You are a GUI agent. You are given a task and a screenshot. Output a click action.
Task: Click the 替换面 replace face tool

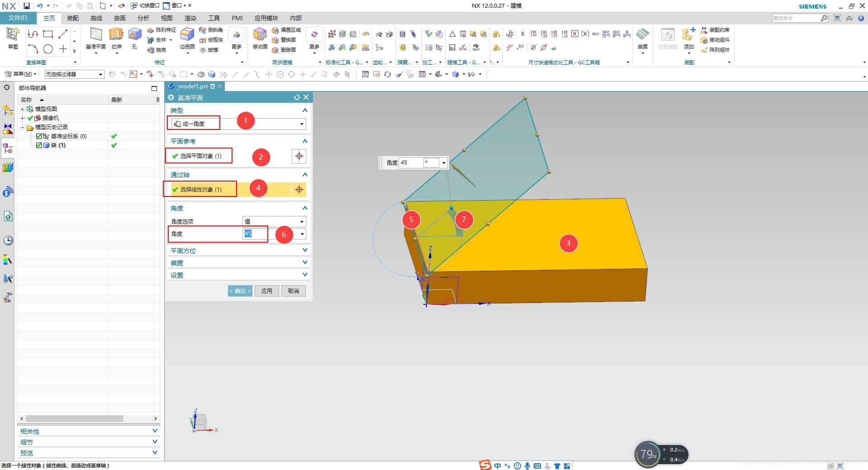click(x=284, y=40)
